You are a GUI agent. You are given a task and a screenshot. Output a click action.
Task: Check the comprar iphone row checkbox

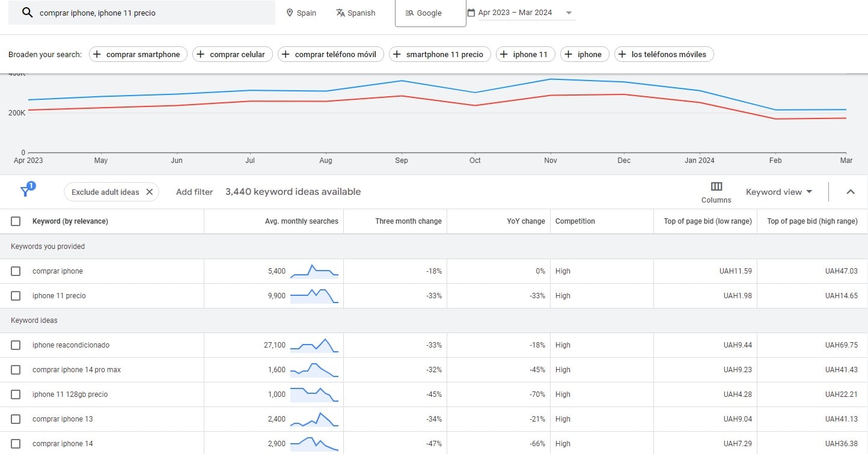pos(16,271)
